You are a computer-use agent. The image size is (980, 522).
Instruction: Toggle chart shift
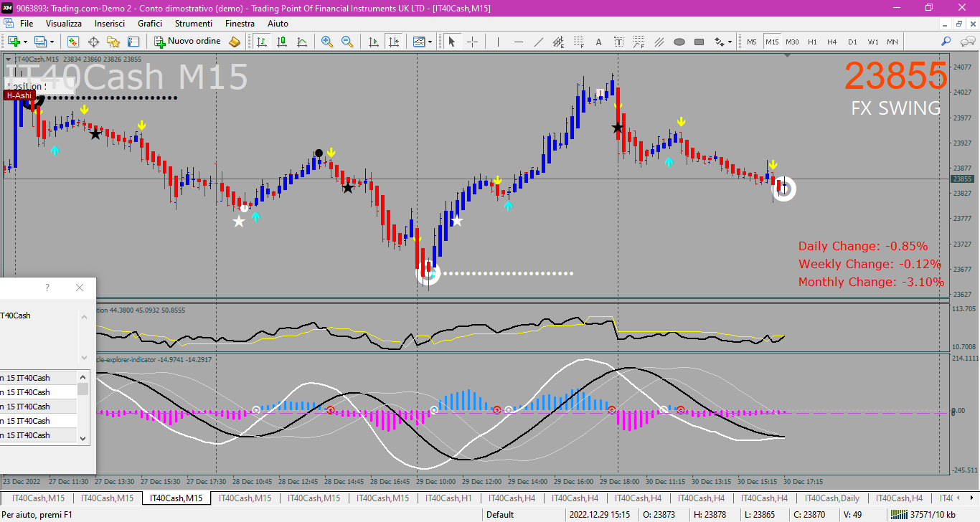393,42
